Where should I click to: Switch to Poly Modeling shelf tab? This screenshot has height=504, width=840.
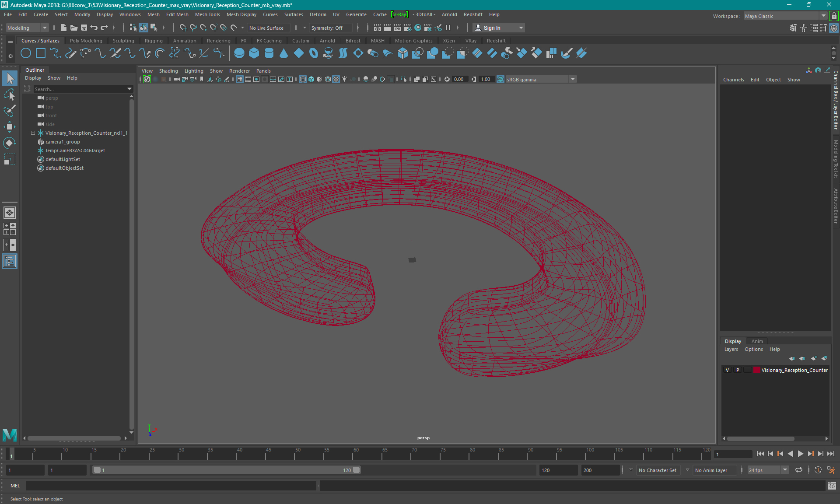[x=86, y=41]
